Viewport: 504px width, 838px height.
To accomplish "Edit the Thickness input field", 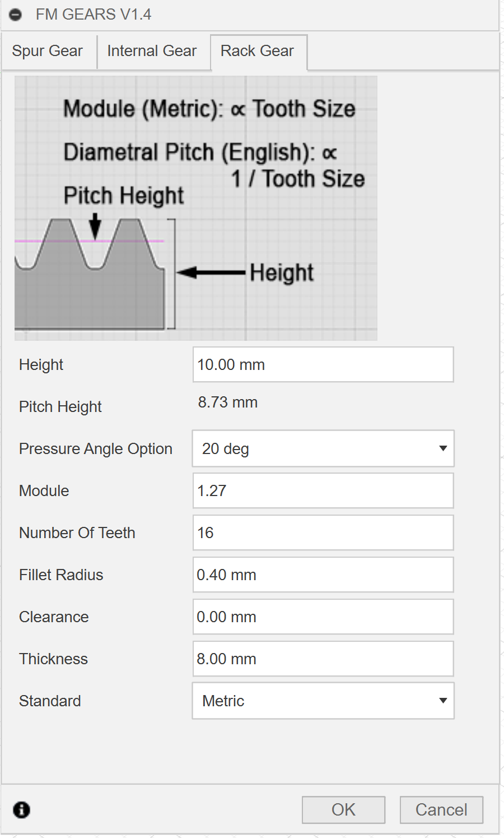I will (x=323, y=659).
